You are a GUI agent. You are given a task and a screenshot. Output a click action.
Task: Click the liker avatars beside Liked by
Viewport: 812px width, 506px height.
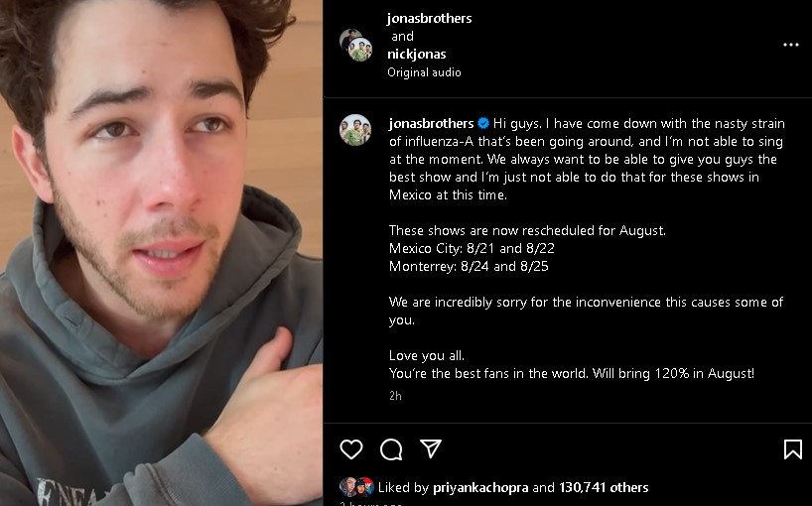(356, 487)
